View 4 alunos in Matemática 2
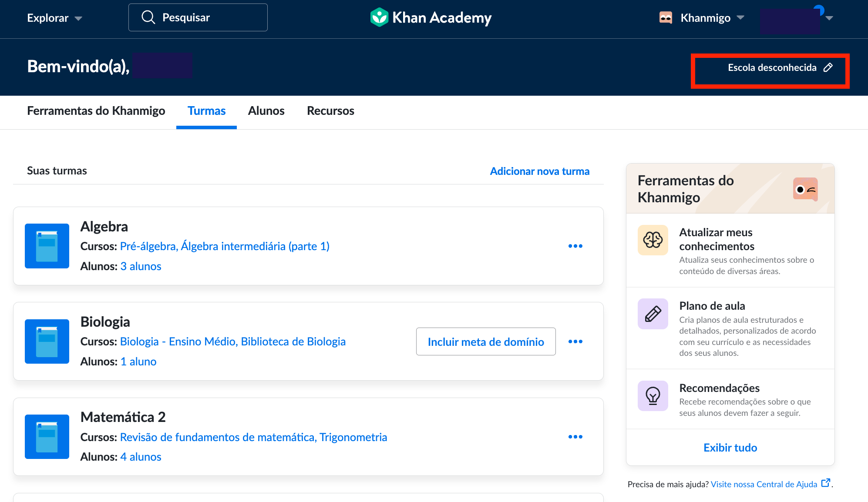This screenshot has width=868, height=502. [141, 457]
